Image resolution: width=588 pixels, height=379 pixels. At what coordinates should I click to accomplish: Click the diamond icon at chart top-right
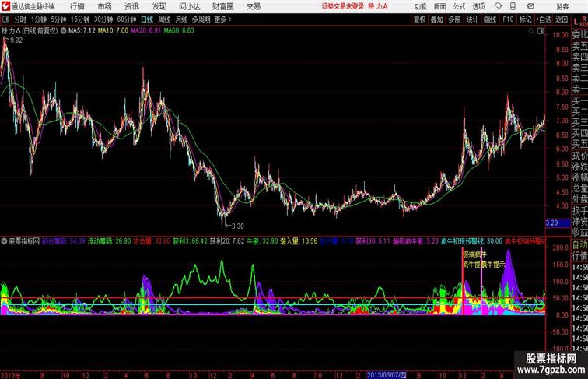tap(531, 31)
